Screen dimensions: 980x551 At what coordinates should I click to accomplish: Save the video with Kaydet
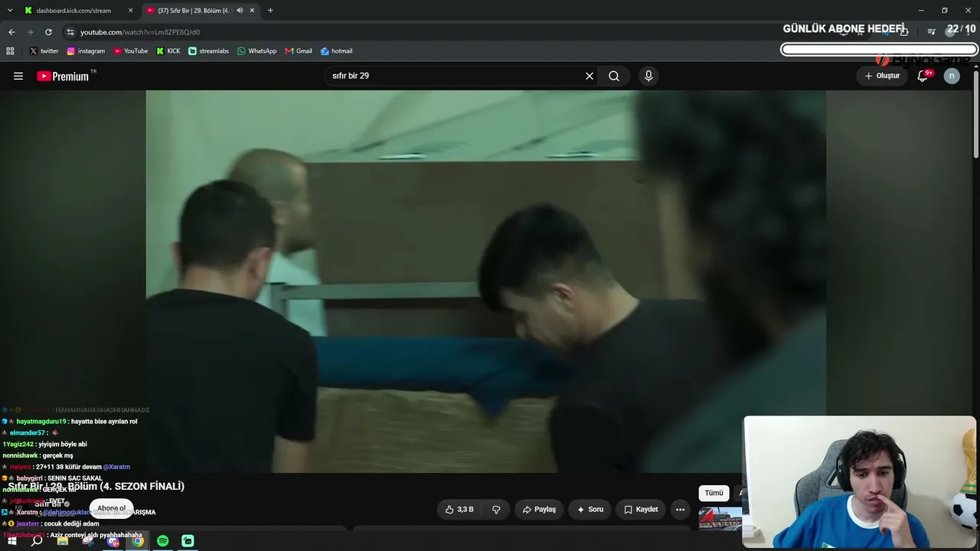(641, 509)
